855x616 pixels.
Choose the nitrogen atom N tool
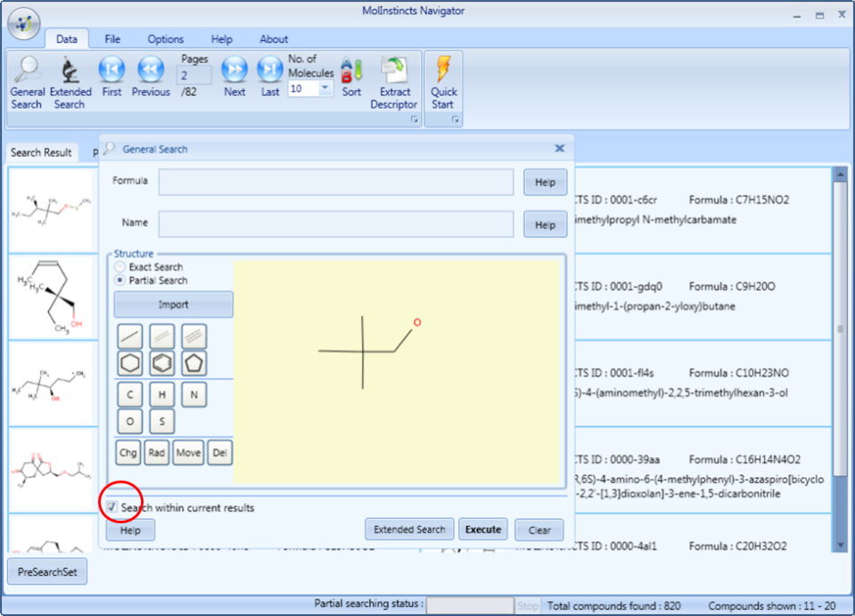[x=193, y=395]
